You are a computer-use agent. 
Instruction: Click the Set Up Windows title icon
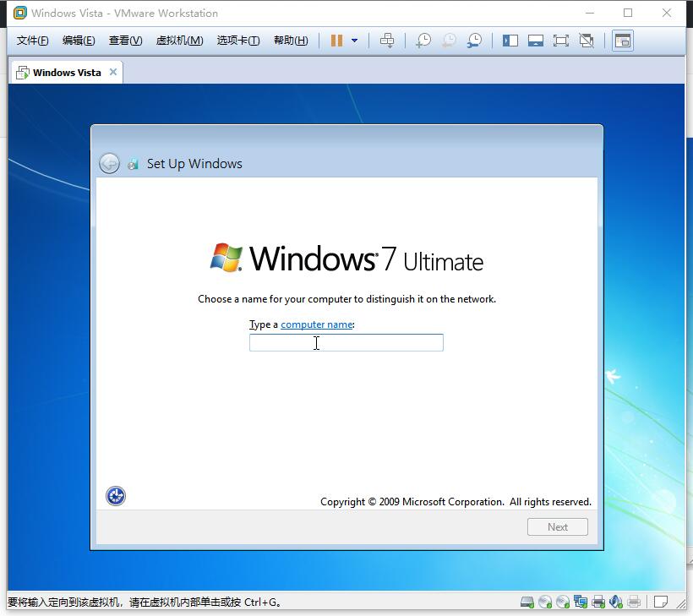133,165
